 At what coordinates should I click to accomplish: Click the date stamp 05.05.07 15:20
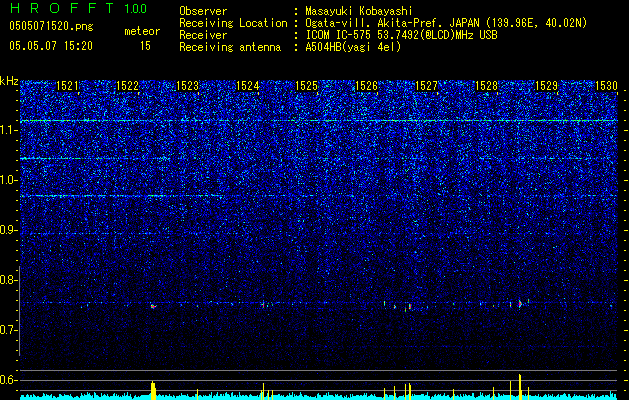tap(51, 46)
